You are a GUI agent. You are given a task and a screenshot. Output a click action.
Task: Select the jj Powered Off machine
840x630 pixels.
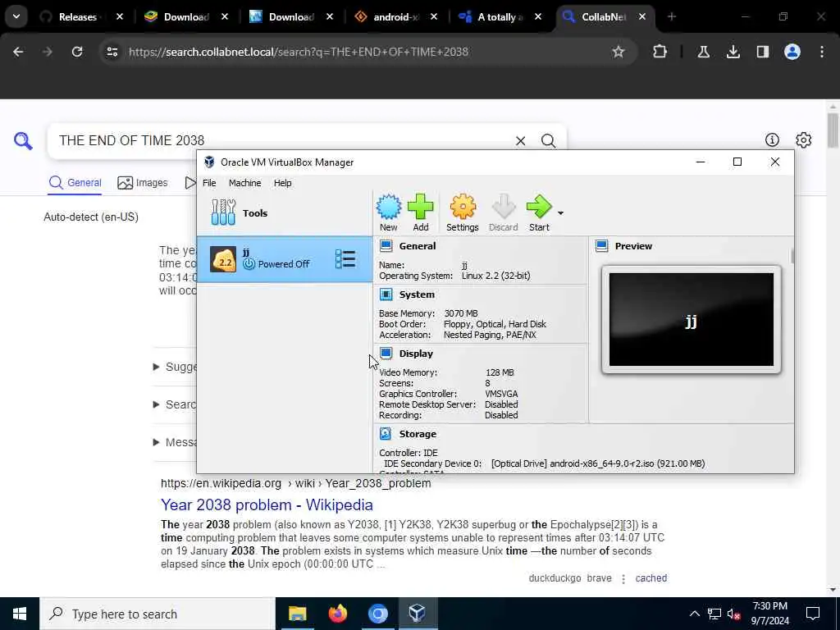tap(285, 259)
